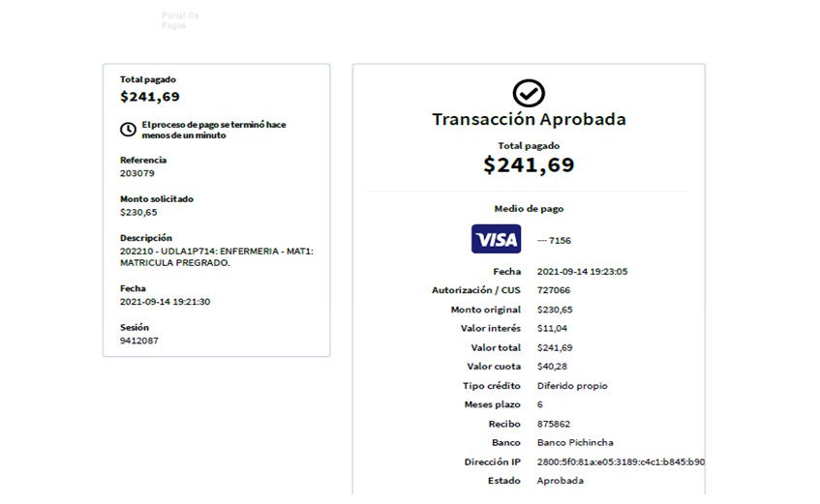This screenshot has width=820, height=504.
Task: Click the session number 9412087
Action: point(139,341)
